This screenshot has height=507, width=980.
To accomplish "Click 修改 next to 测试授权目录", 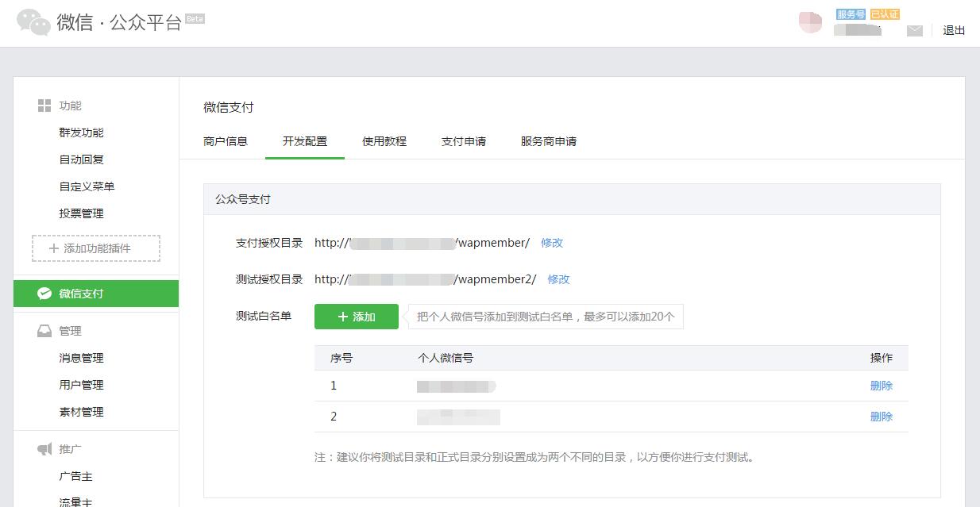I will pos(558,279).
